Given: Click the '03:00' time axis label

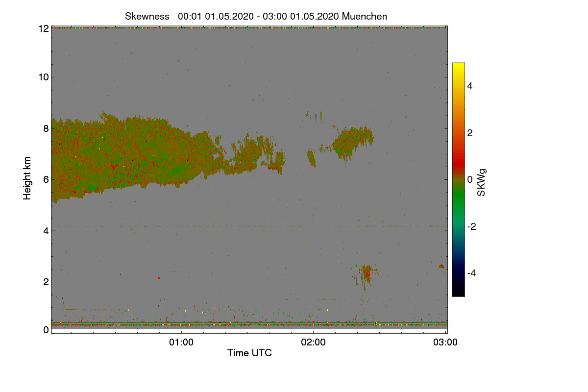Looking at the screenshot, I should point(445,343).
